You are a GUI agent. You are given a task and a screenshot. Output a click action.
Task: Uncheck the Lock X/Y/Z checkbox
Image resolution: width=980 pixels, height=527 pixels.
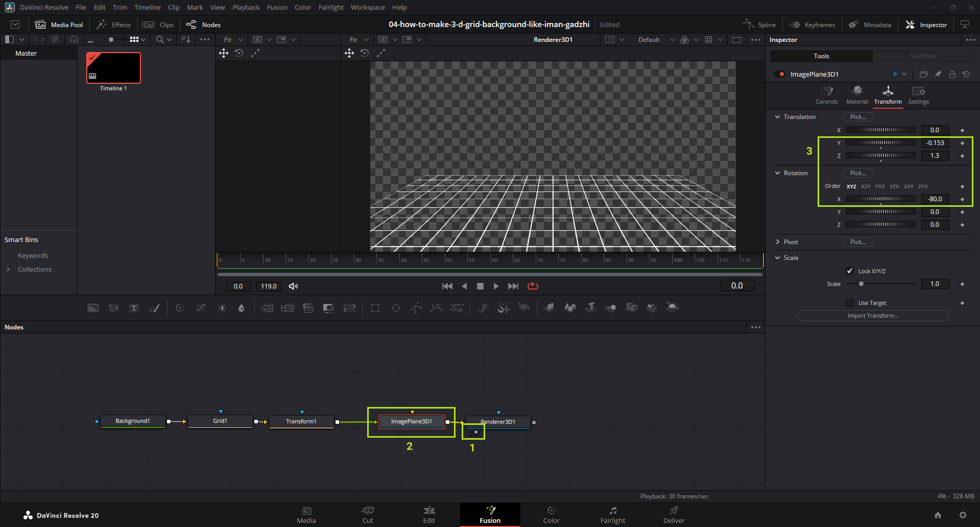pos(850,271)
